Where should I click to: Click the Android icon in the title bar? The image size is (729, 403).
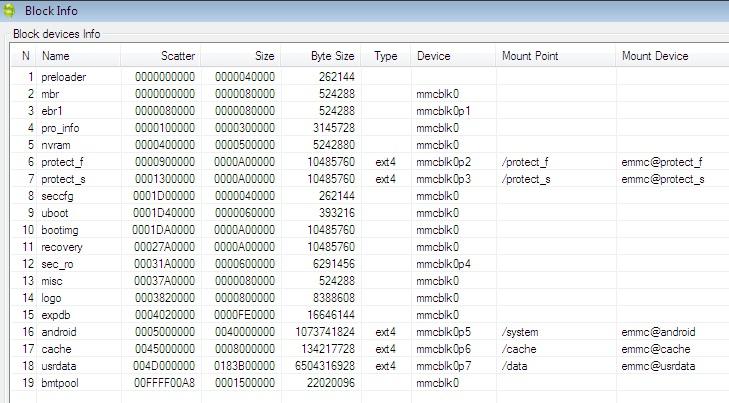[x=8, y=11]
